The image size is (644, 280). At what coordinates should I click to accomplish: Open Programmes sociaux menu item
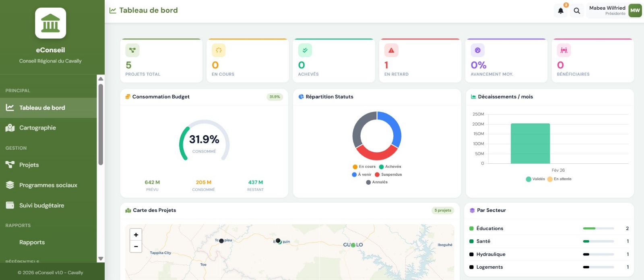click(x=48, y=185)
